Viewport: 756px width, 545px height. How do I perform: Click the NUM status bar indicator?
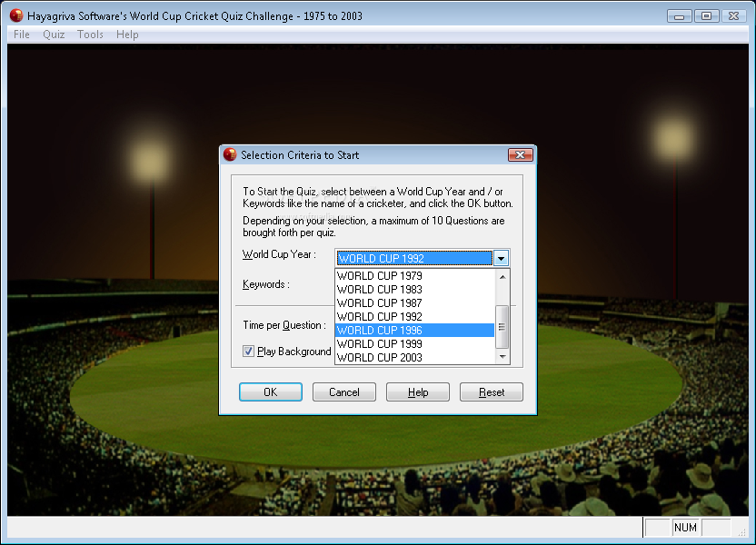(x=685, y=528)
